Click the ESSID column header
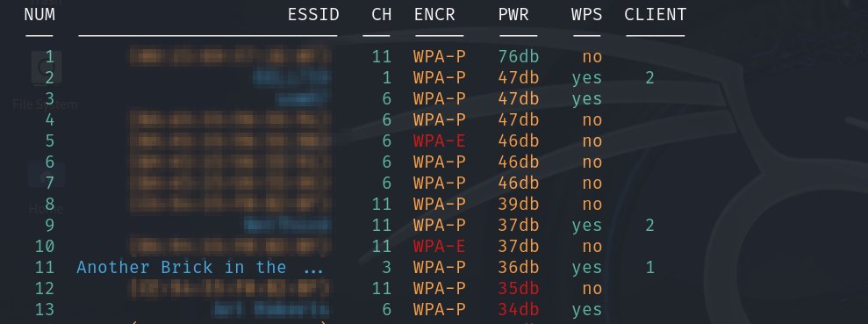Image resolution: width=868 pixels, height=324 pixels. click(313, 14)
